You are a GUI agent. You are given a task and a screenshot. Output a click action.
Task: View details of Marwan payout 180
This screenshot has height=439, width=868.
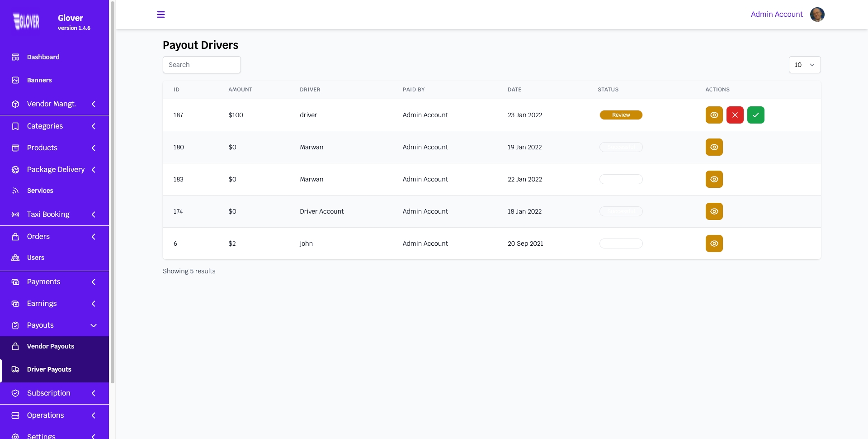pos(714,147)
